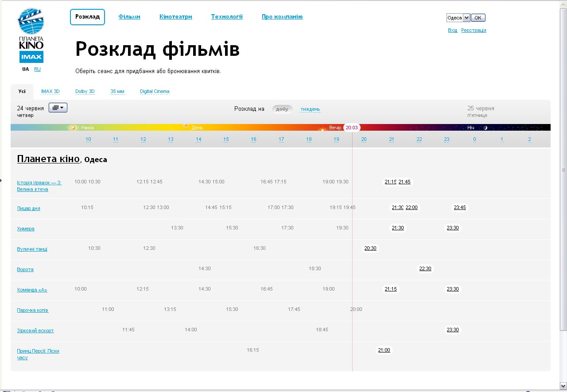Image resolution: width=567 pixels, height=392 pixels.
Task: Click hour 21 on the timeline
Action: tap(392, 140)
